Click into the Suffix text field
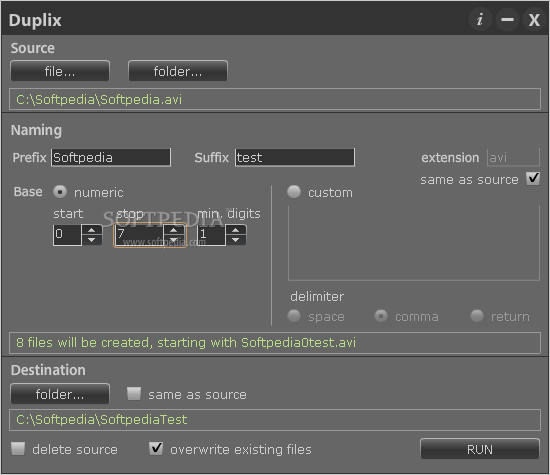 coord(295,157)
